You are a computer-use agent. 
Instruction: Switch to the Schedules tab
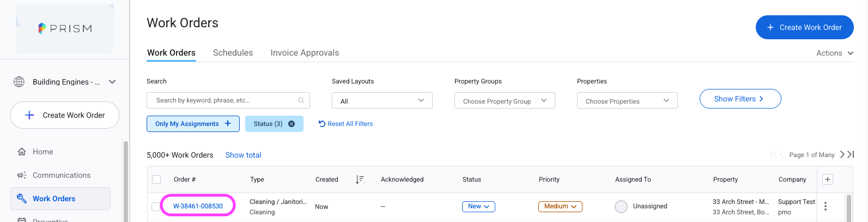[233, 53]
